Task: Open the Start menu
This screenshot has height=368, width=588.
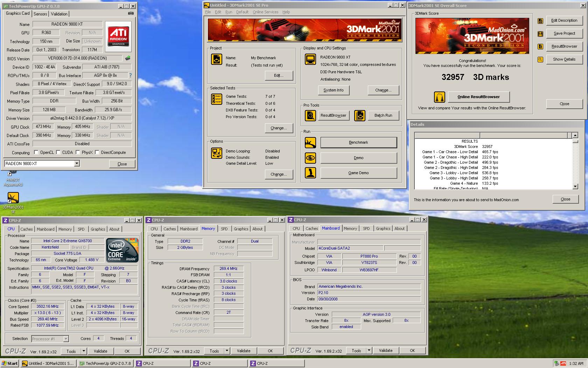Action: tap(10, 363)
